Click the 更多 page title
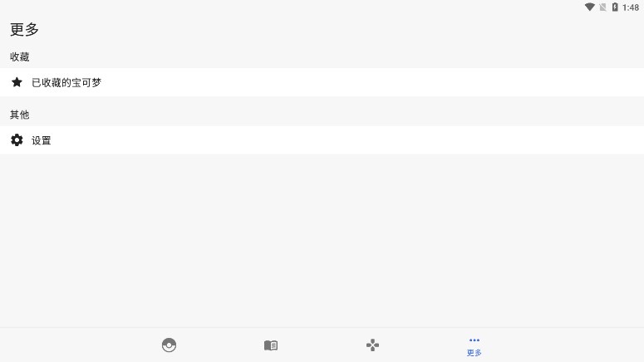 (25, 29)
